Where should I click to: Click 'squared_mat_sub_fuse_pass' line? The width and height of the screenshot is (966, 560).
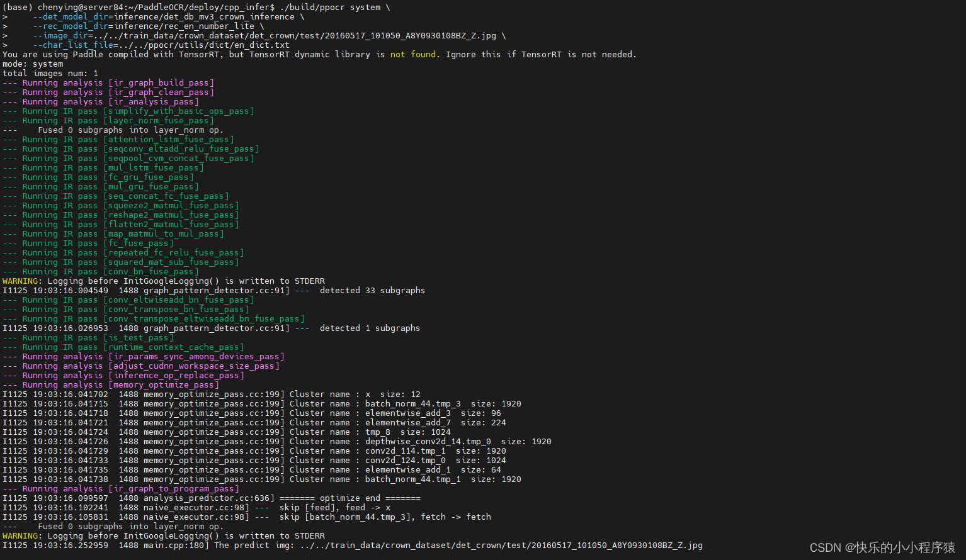pyautogui.click(x=121, y=262)
